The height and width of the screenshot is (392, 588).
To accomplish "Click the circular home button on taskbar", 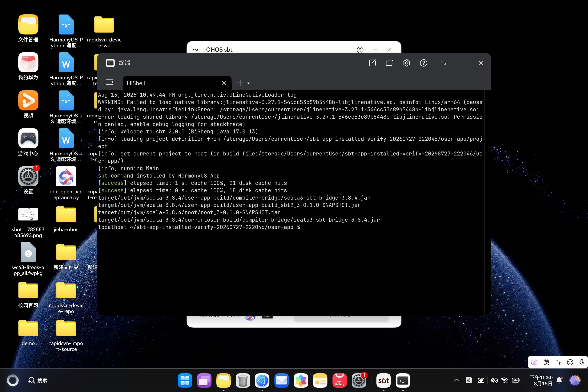I will pyautogui.click(x=13, y=380).
